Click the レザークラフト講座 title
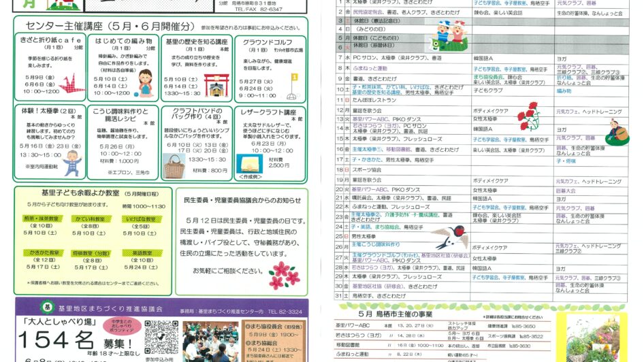The width and height of the screenshot is (644, 362). point(268,112)
